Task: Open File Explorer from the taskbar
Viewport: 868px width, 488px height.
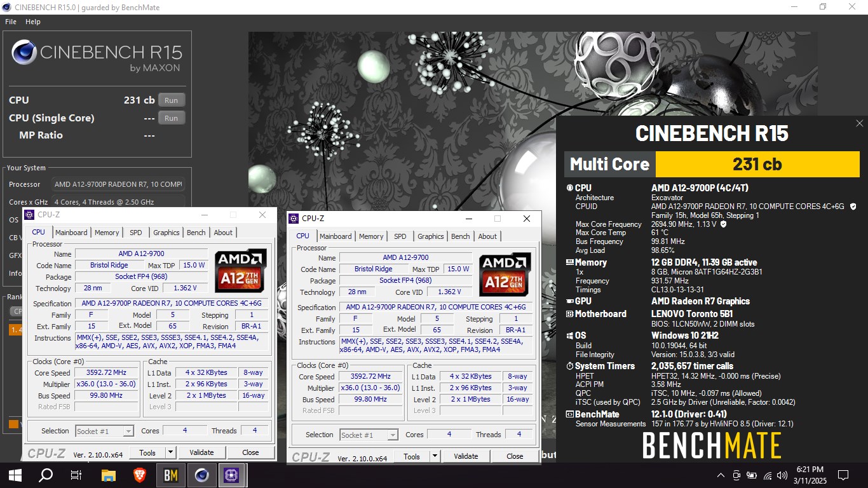Action: (x=109, y=475)
